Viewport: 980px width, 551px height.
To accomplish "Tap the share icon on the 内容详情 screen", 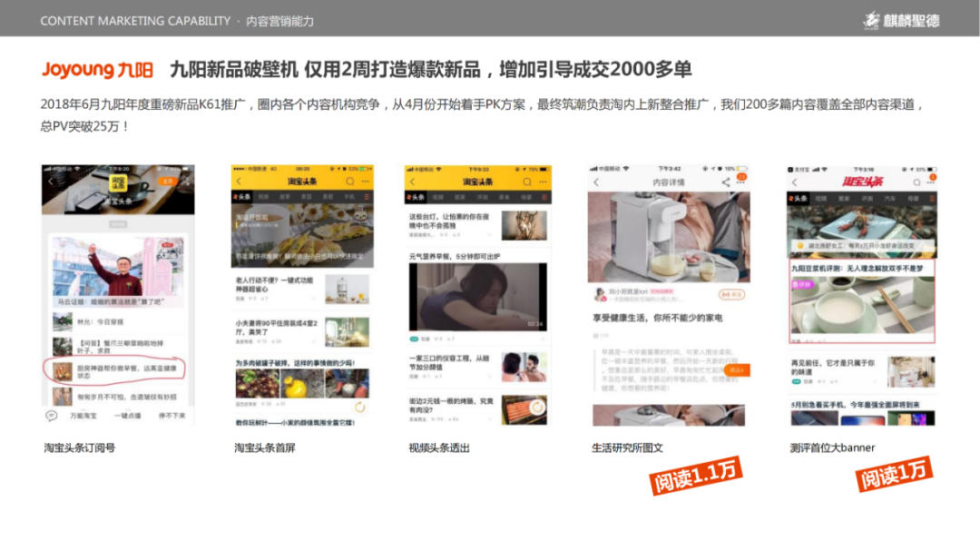I will point(726,182).
